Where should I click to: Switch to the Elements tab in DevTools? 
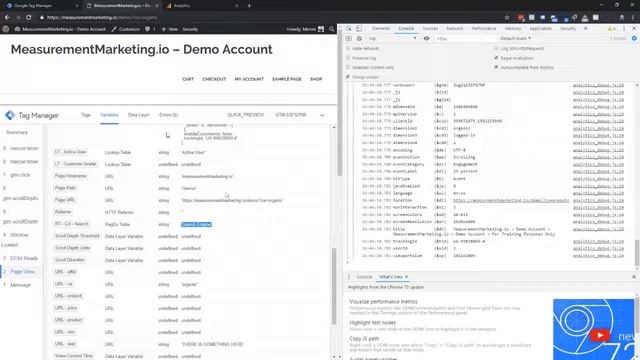381,29
